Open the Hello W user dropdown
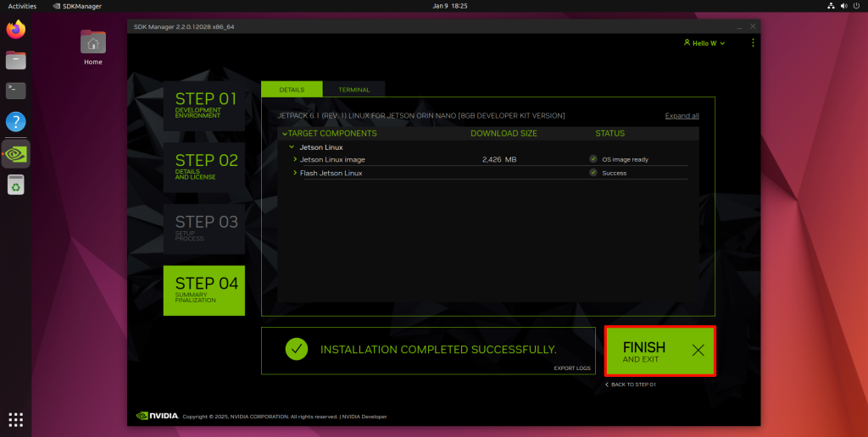 704,43
